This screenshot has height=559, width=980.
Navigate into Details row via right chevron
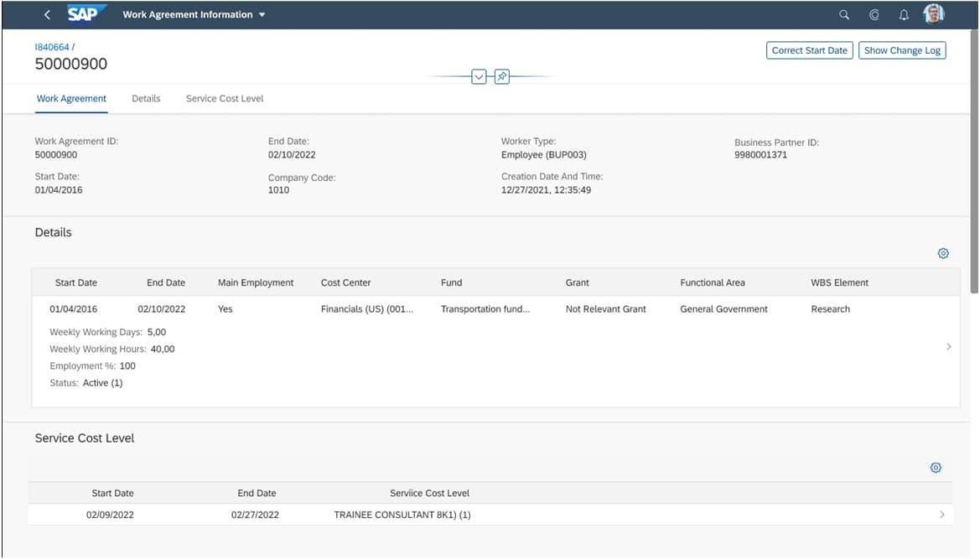point(949,347)
